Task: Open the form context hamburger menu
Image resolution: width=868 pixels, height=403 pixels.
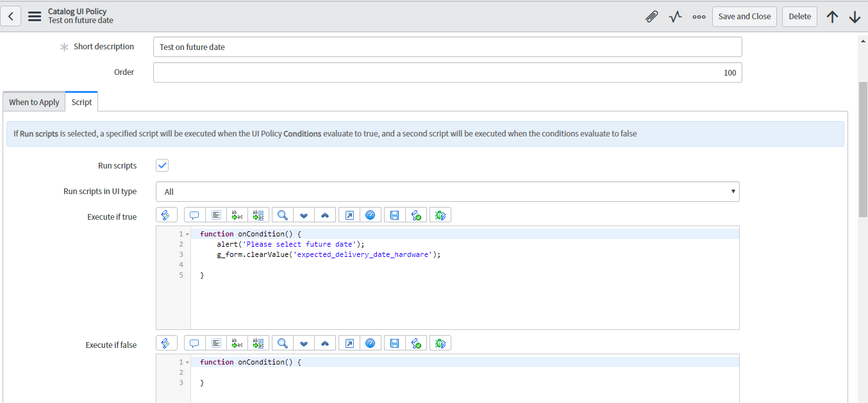Action: (x=35, y=16)
